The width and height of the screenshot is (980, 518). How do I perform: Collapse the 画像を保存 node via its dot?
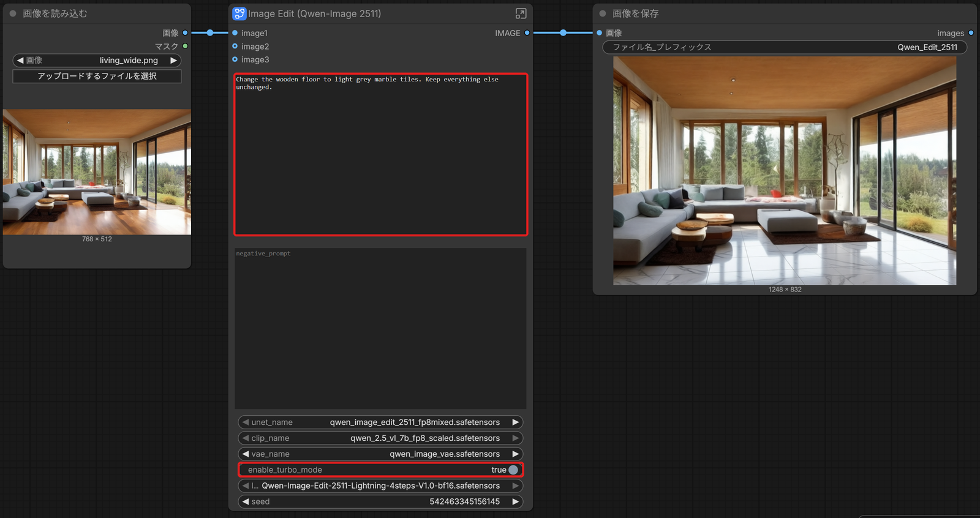pos(603,13)
